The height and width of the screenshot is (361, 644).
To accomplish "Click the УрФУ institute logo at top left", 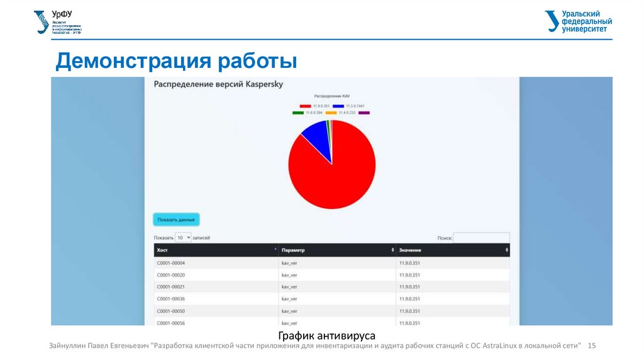I will [x=57, y=22].
